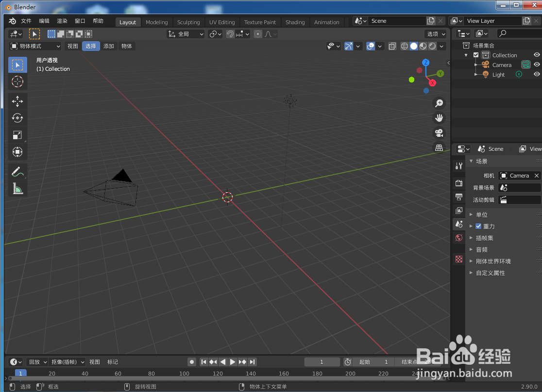The width and height of the screenshot is (542, 392).
Task: Toggle Camera visibility eye in the outliner
Action: [x=536, y=65]
